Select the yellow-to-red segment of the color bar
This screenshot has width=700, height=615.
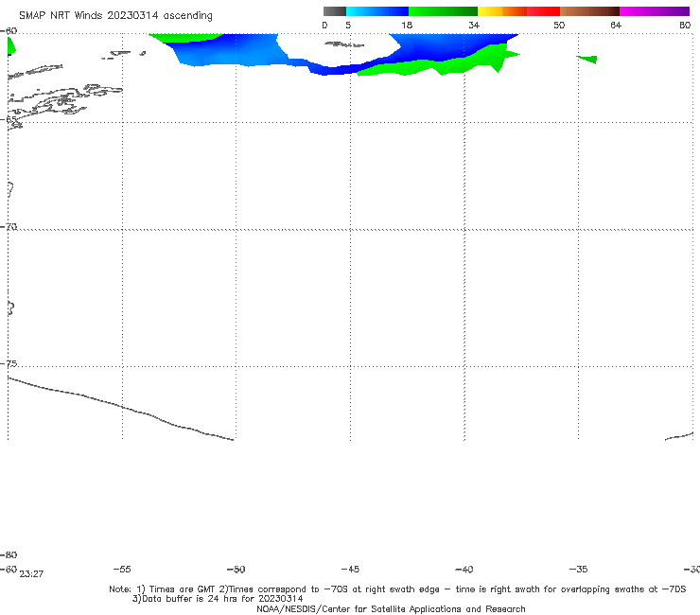tap(518, 11)
